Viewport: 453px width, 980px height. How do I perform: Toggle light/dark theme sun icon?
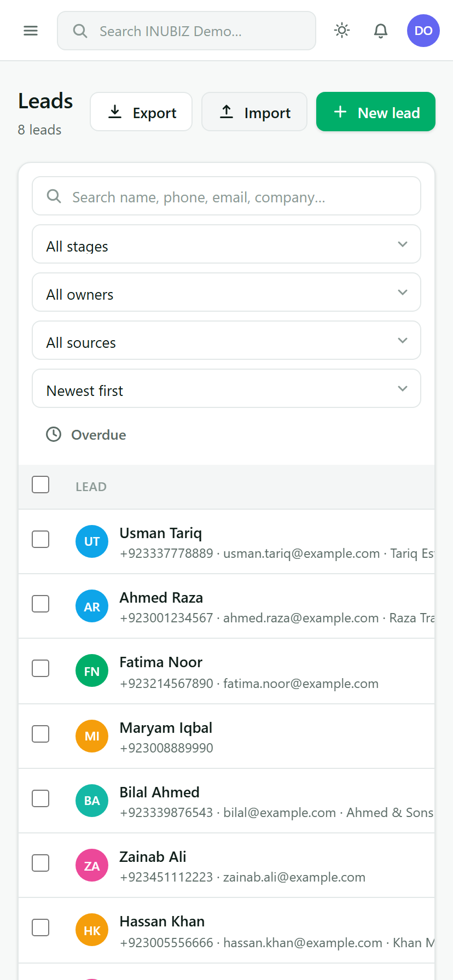[342, 30]
